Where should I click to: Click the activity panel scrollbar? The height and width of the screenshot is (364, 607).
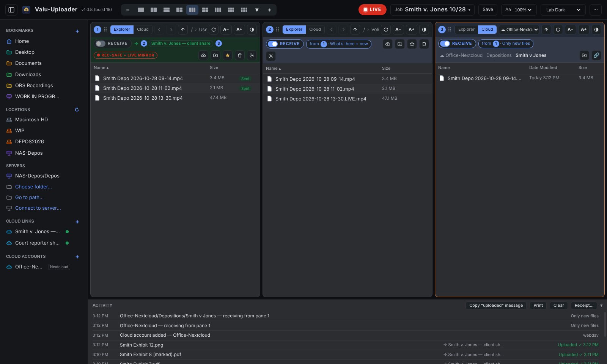pos(605,325)
